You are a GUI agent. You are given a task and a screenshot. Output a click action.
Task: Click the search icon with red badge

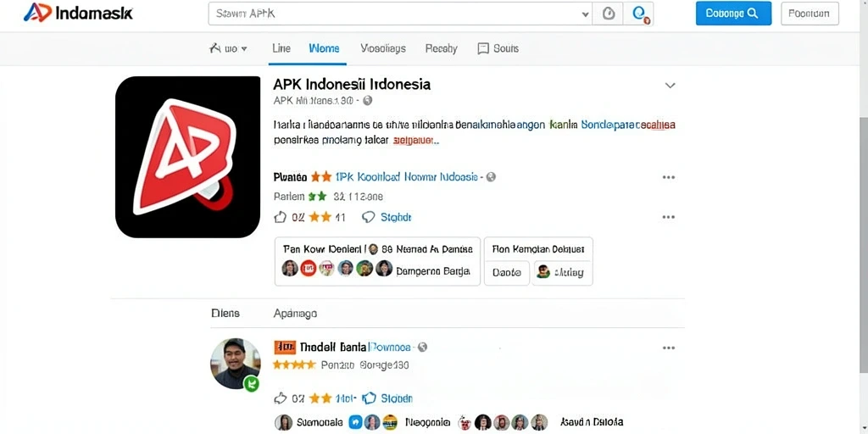639,14
